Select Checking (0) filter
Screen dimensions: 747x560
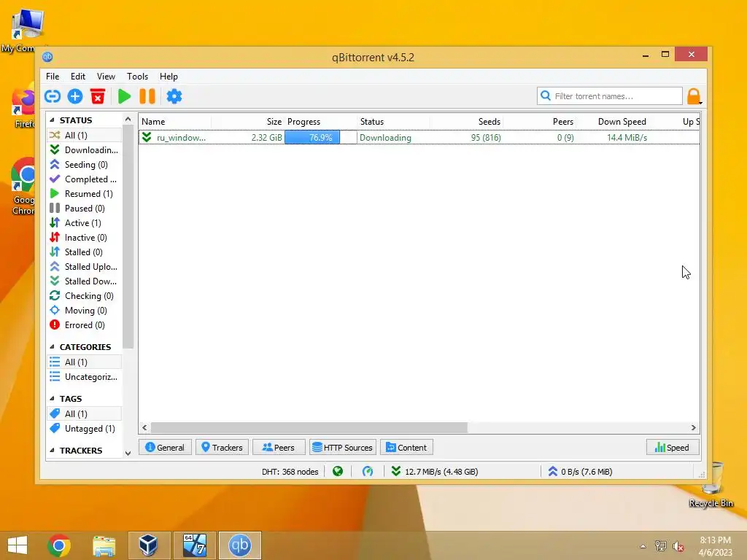click(85, 296)
